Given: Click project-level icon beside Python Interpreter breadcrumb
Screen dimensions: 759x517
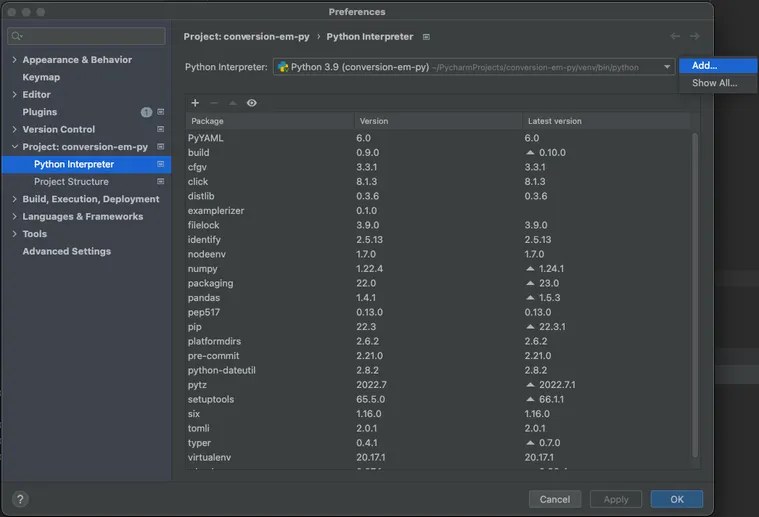Looking at the screenshot, I should click(426, 37).
